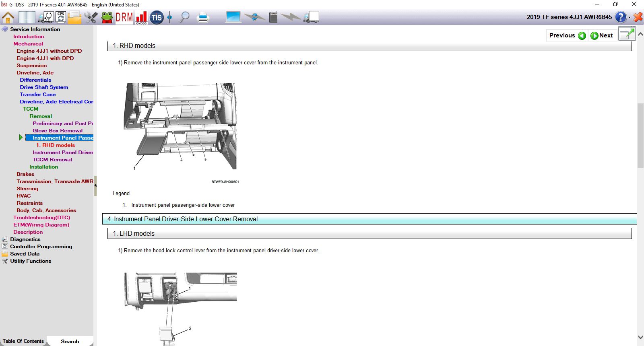Open the Differentials section
The image size is (644, 346).
pyautogui.click(x=35, y=80)
